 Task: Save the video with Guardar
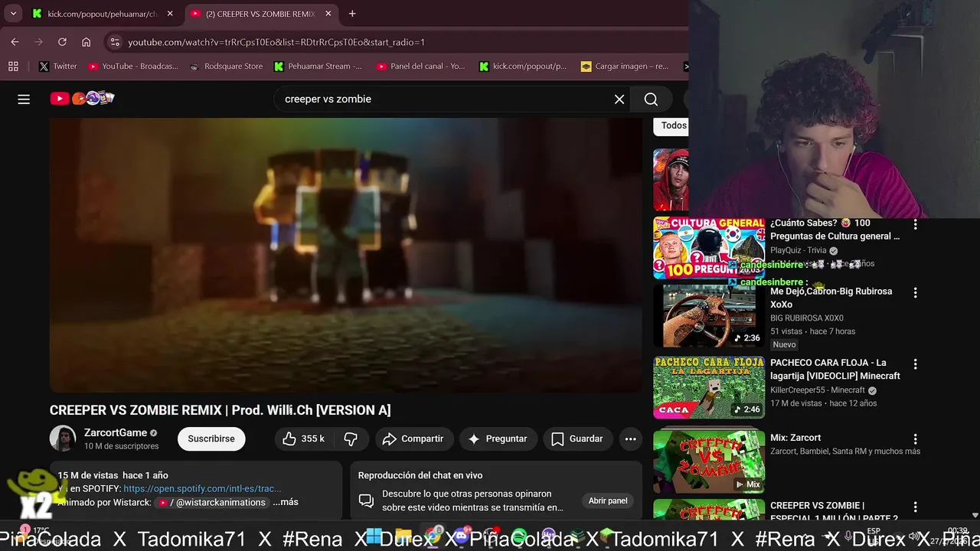click(x=578, y=439)
